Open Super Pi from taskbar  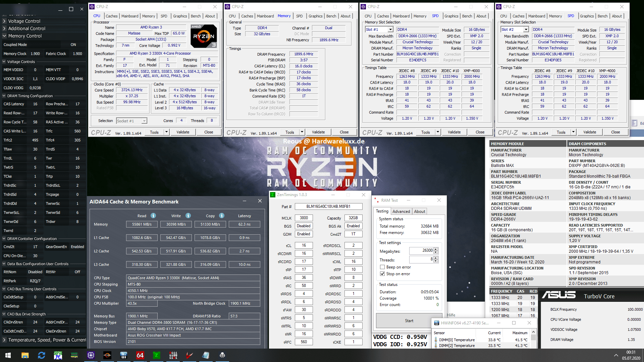point(58,355)
